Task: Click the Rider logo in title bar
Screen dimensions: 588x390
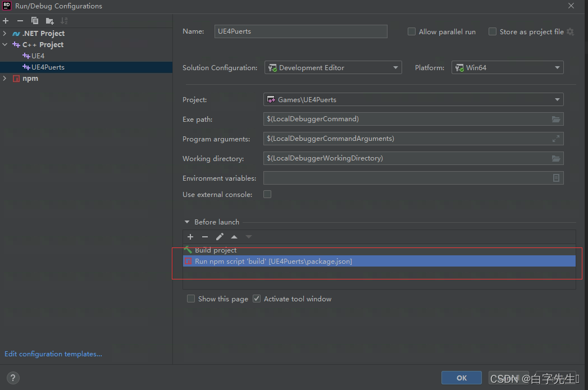Action: pos(7,6)
